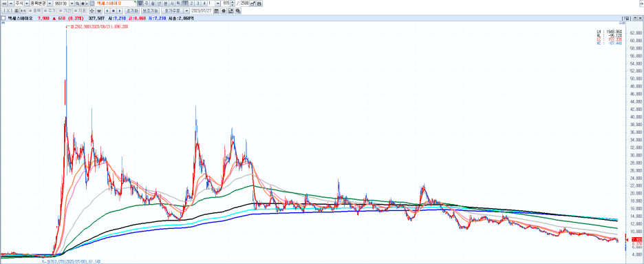Click the 최저 3,070 low-price label

(x=72, y=261)
